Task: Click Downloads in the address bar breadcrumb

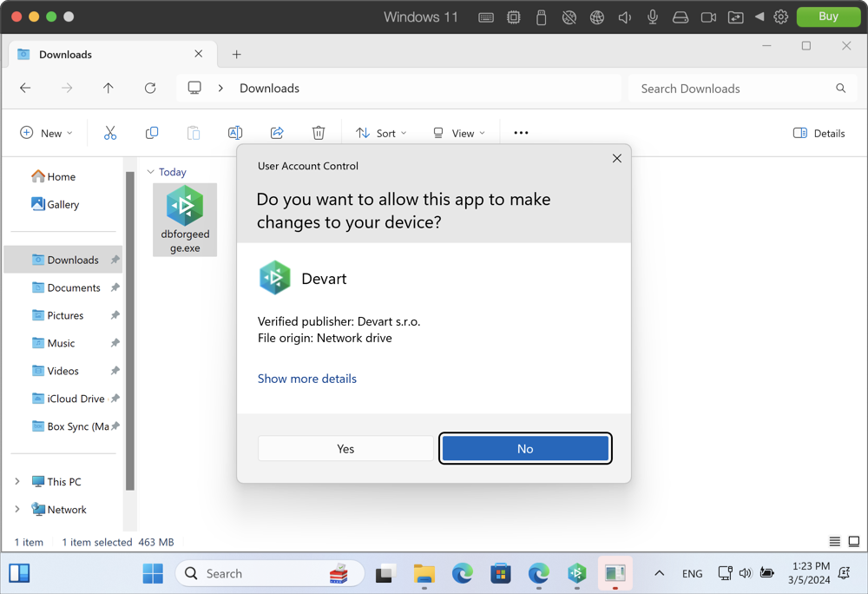Action: [270, 88]
